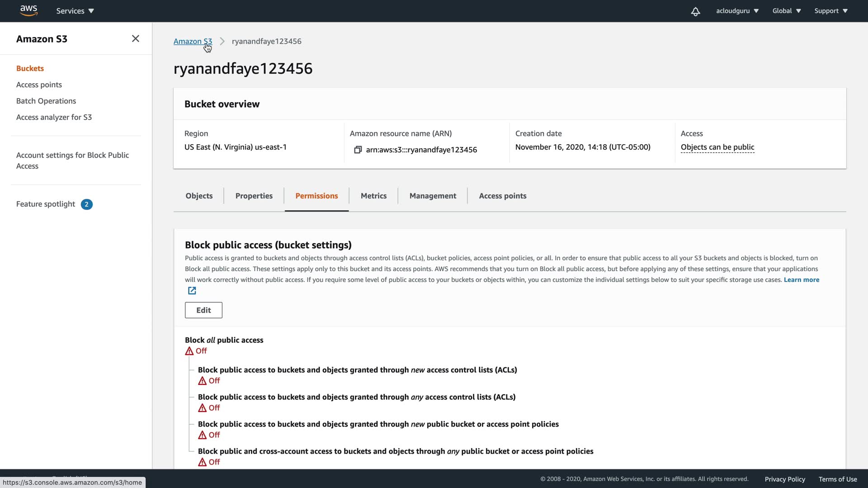This screenshot has width=868, height=488.
Task: Open Access analyzer for S3 in sidebar
Action: (x=54, y=117)
